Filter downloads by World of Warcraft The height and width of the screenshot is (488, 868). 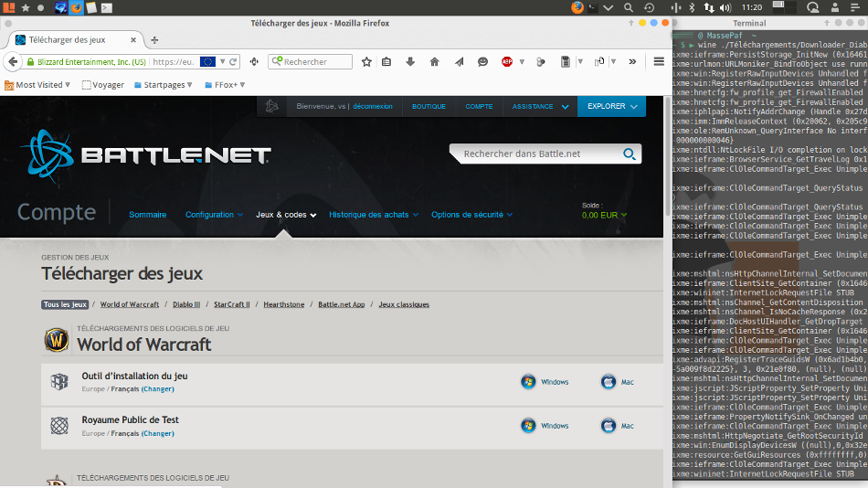click(x=130, y=304)
